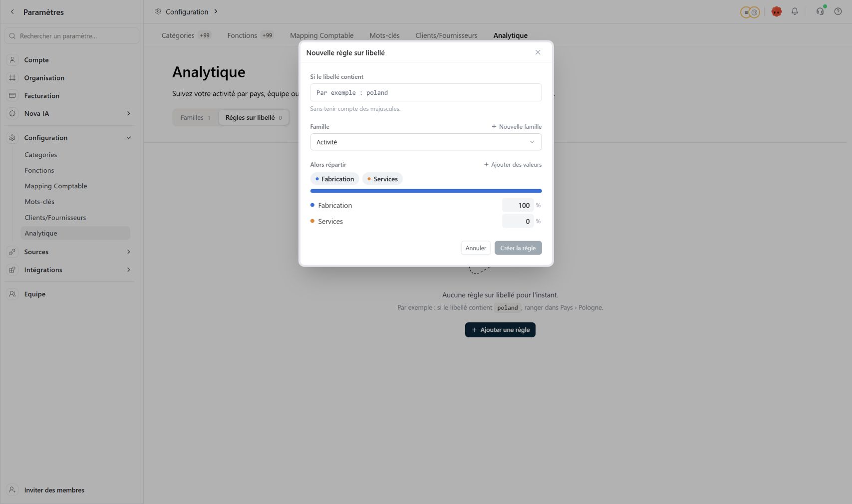
Task: Click the Nova IA icon
Action: click(x=12, y=113)
